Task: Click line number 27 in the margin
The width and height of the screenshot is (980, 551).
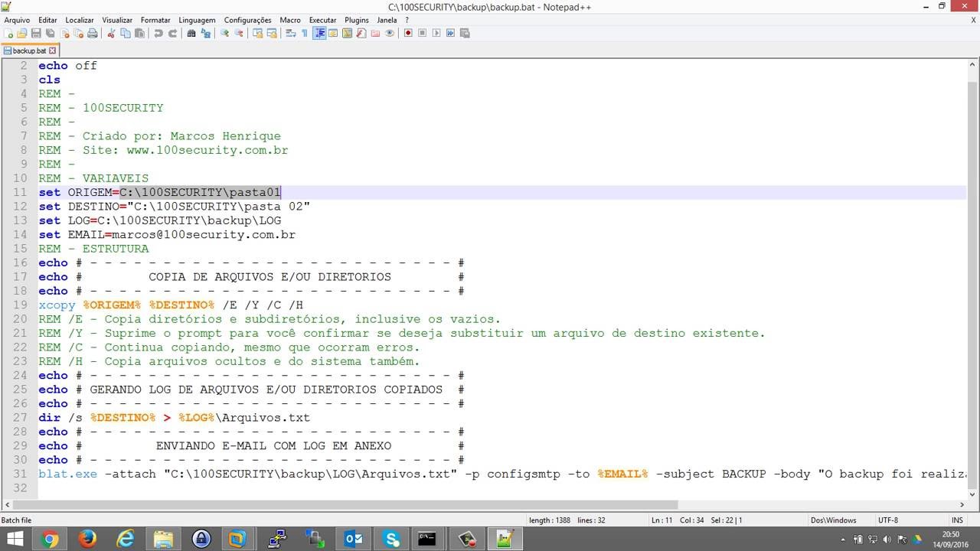Action: (21, 418)
